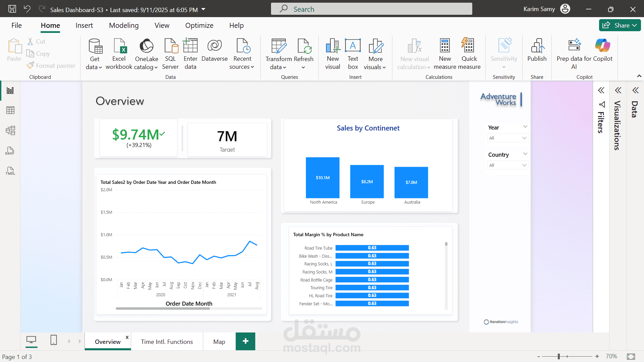Image resolution: width=644 pixels, height=362 pixels.
Task: Expand the Filters pane
Action: pyautogui.click(x=601, y=90)
